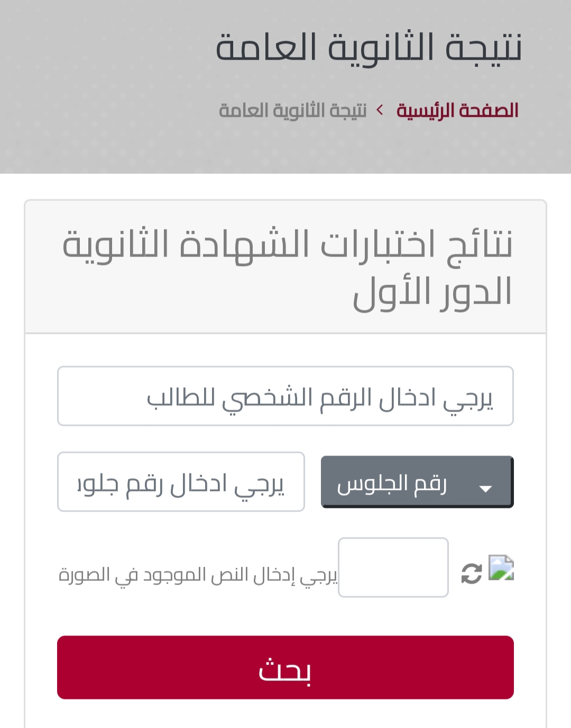Submit the form with بحث button
This screenshot has height=728, width=571.
[x=285, y=667]
